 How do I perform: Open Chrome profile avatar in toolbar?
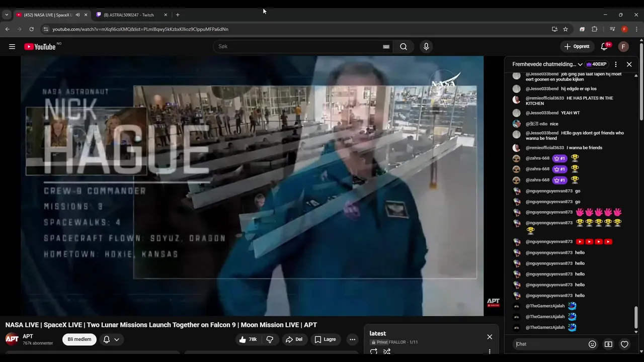coord(624,29)
